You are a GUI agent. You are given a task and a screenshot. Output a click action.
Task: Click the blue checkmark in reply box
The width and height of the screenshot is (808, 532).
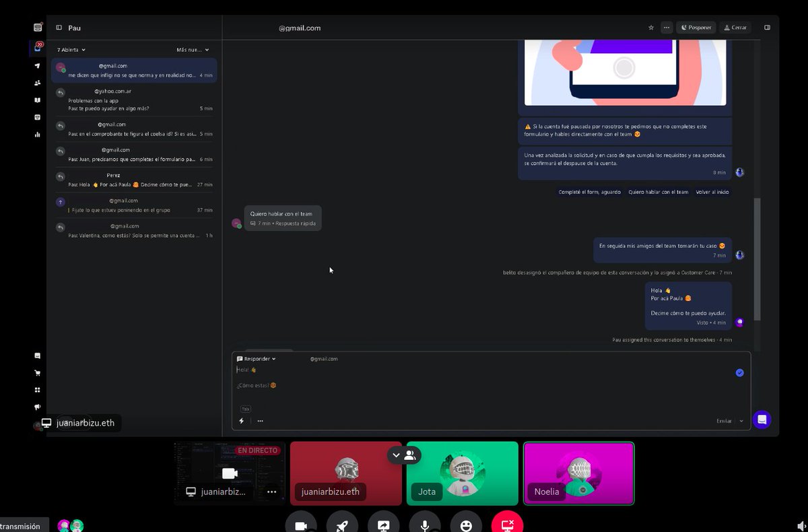pos(740,372)
